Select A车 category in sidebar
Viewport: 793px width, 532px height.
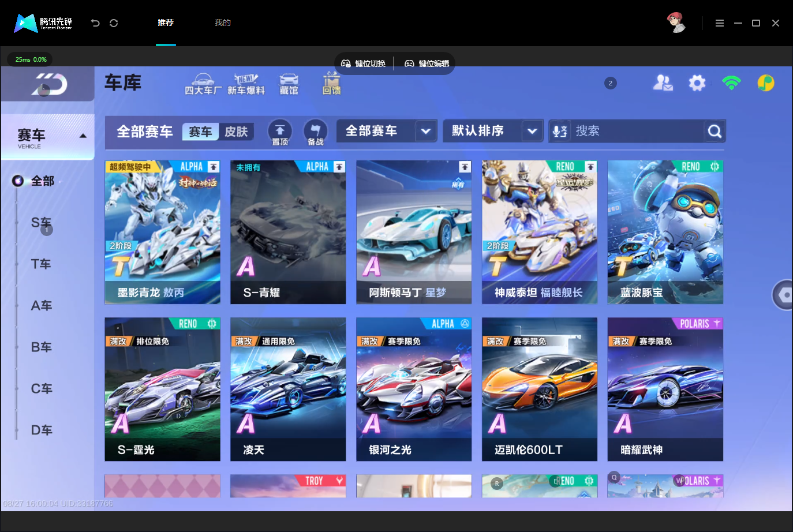tap(41, 306)
